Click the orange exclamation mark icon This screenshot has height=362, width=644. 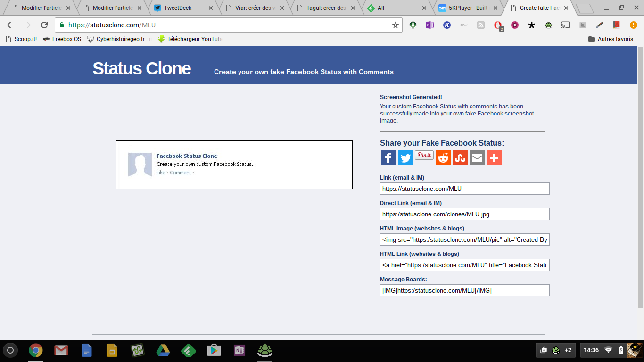(633, 25)
